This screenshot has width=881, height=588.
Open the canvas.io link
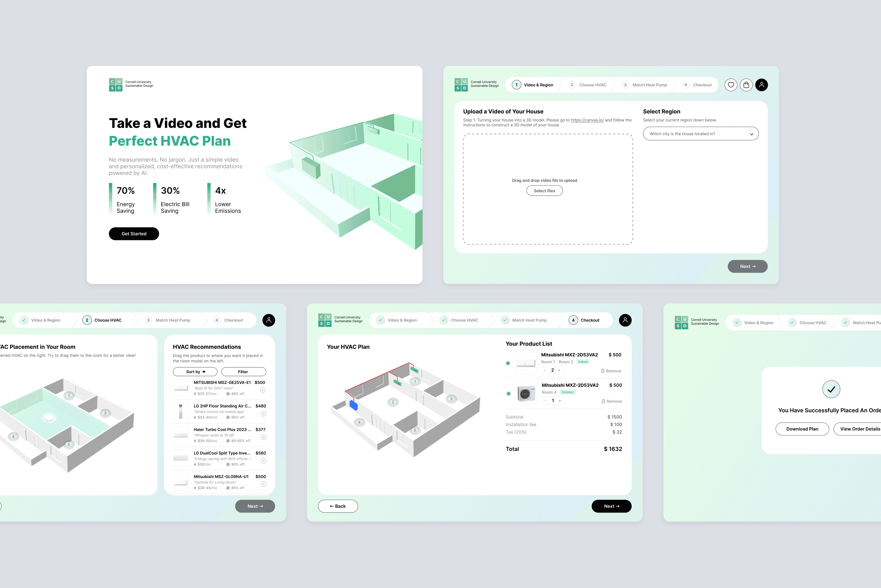(x=587, y=120)
